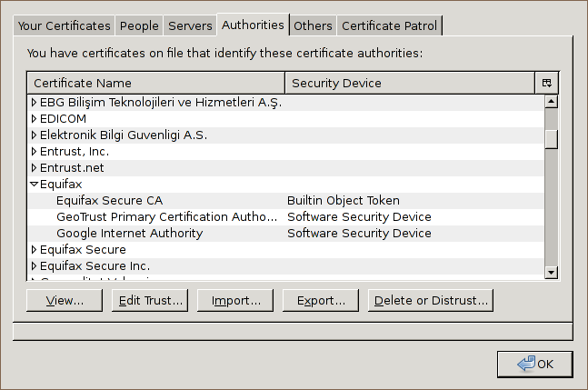Click the Equifax group label
The width and height of the screenshot is (588, 390).
click(61, 185)
